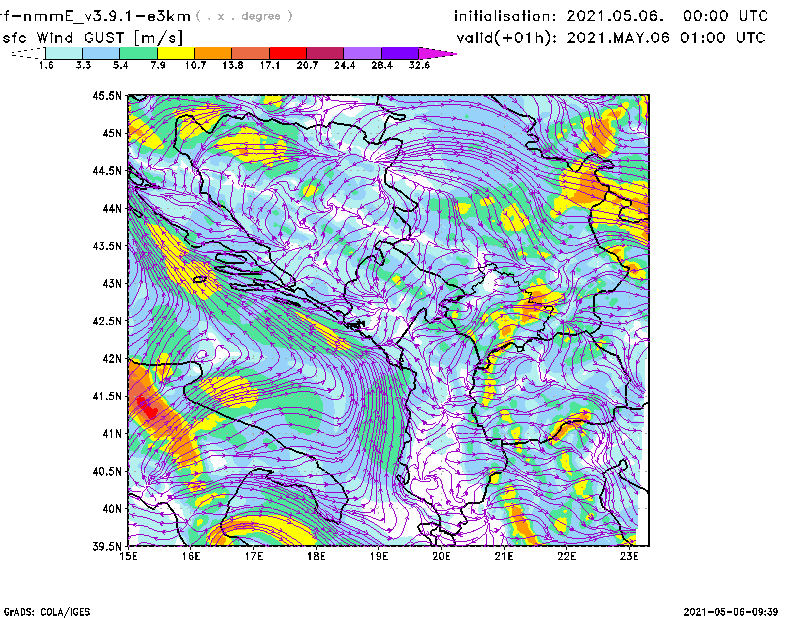The height and width of the screenshot is (618, 800).
Task: Click the green 5.4–7.9 legend swatch
Action: click(x=138, y=53)
